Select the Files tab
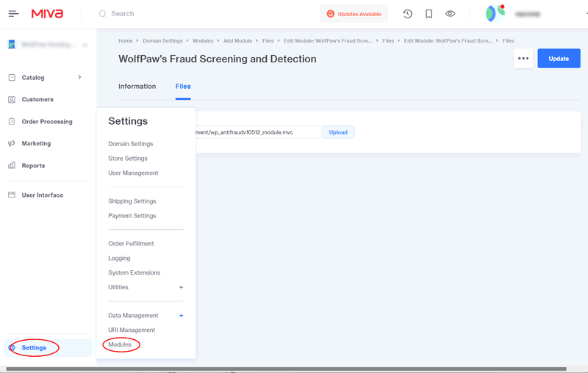The height and width of the screenshot is (373, 588). coord(183,87)
